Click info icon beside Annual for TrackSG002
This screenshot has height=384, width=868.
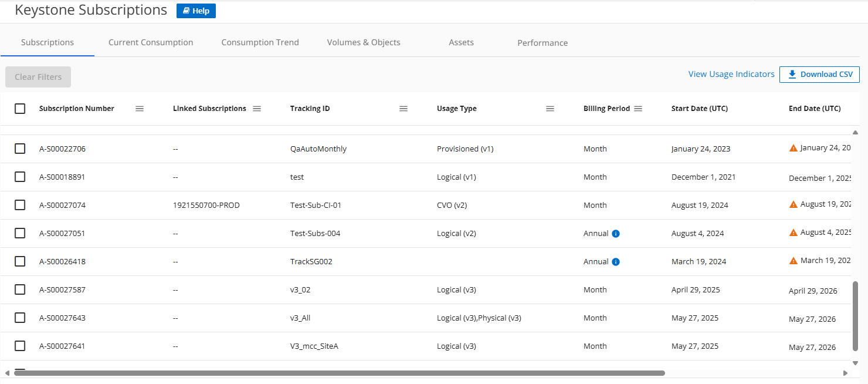tap(616, 262)
